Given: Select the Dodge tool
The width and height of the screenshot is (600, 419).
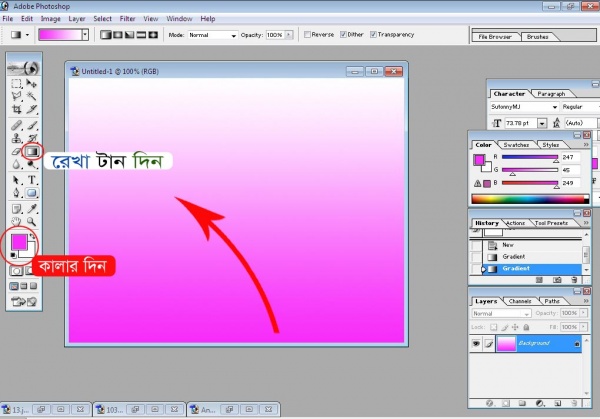Looking at the screenshot, I should pyautogui.click(x=32, y=165).
